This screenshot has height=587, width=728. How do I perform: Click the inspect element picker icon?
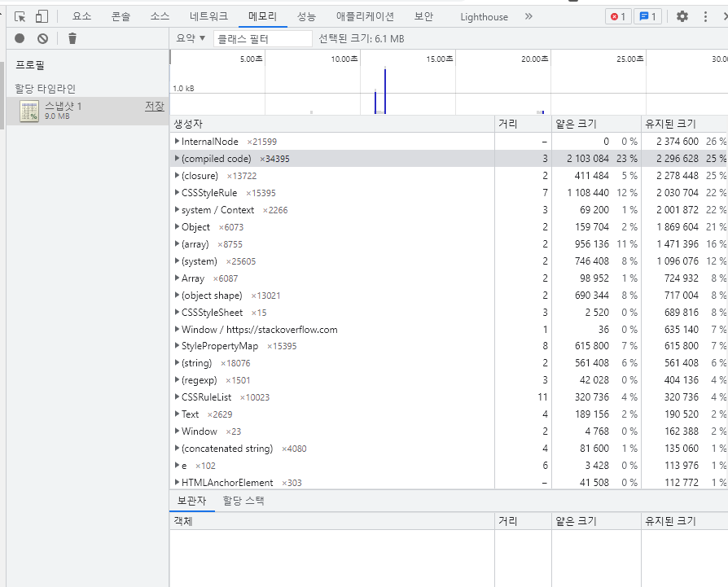pyautogui.click(x=20, y=16)
